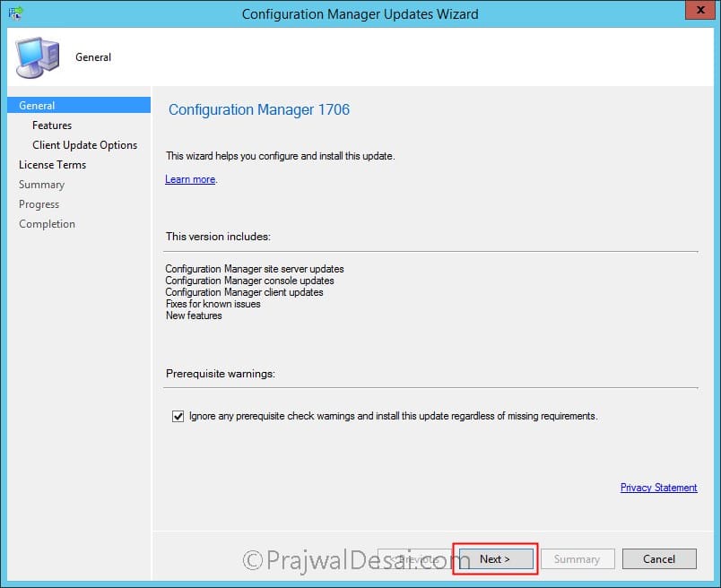Image resolution: width=721 pixels, height=588 pixels.
Task: Close the Updates Wizard window
Action: (x=699, y=10)
